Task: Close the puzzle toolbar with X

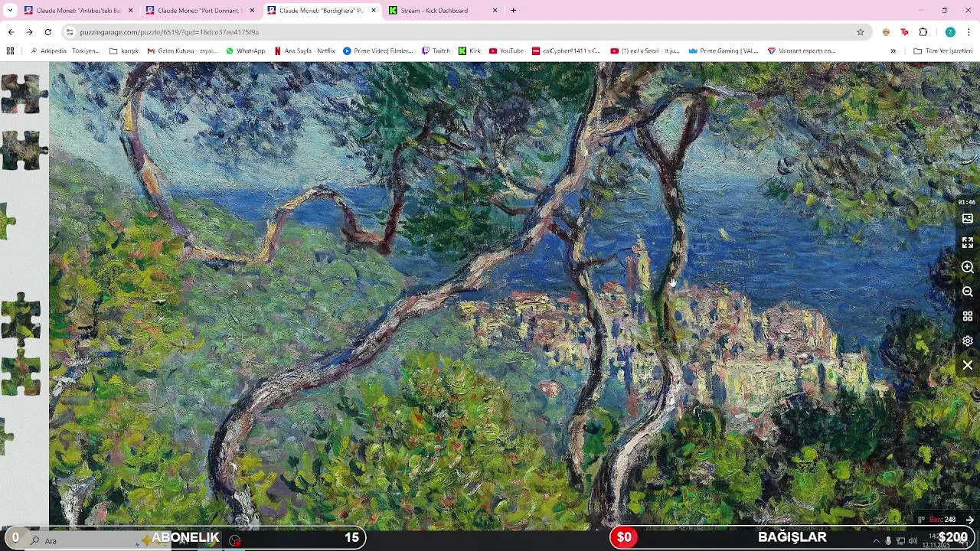Action: (968, 365)
